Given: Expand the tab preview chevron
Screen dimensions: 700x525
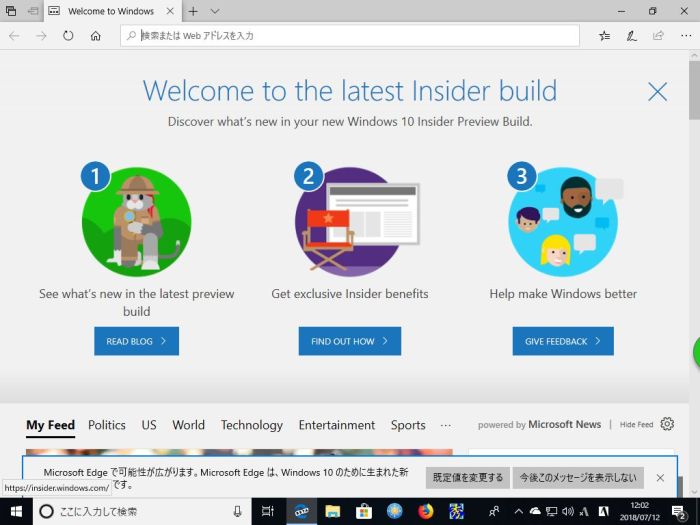Looking at the screenshot, I should tap(215, 11).
